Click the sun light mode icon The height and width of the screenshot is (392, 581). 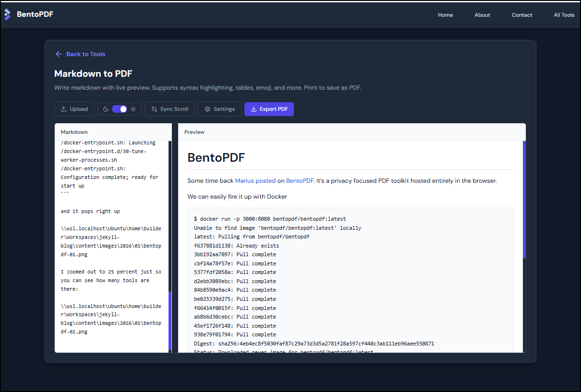pos(133,109)
